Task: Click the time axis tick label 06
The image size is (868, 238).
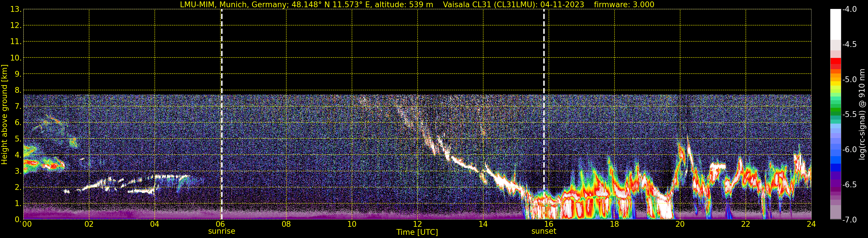Action: (220, 224)
